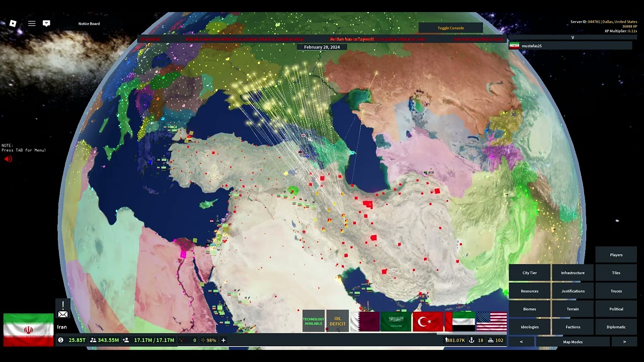Screen dimensions: 644x362
Task: Go to previous map modes page
Action: [521, 342]
